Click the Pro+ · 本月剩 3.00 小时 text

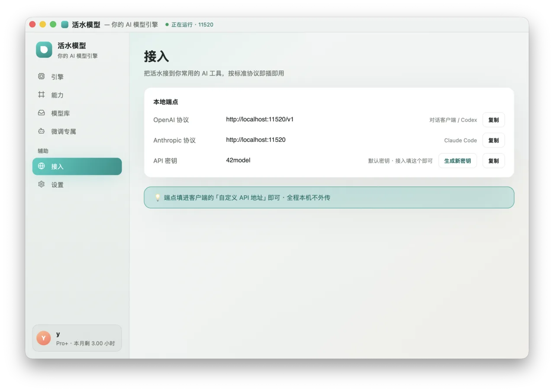85,343
